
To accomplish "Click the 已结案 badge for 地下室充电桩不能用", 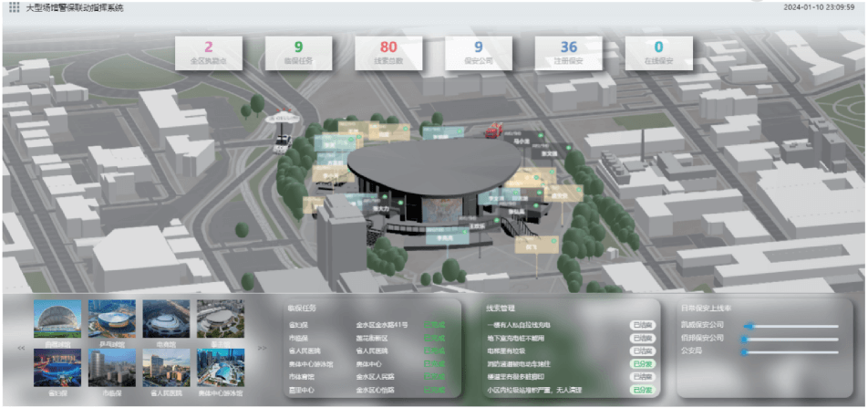I will (642, 338).
